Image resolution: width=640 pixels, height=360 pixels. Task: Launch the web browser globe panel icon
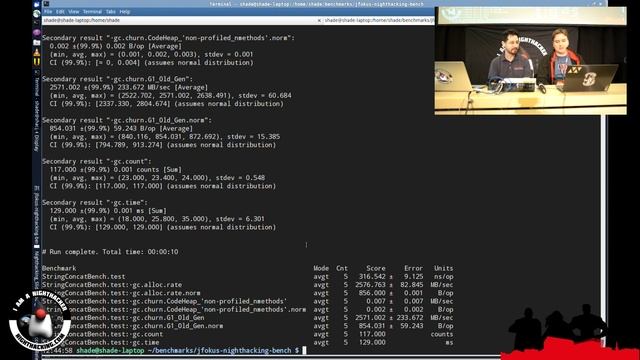click(x=37, y=13)
